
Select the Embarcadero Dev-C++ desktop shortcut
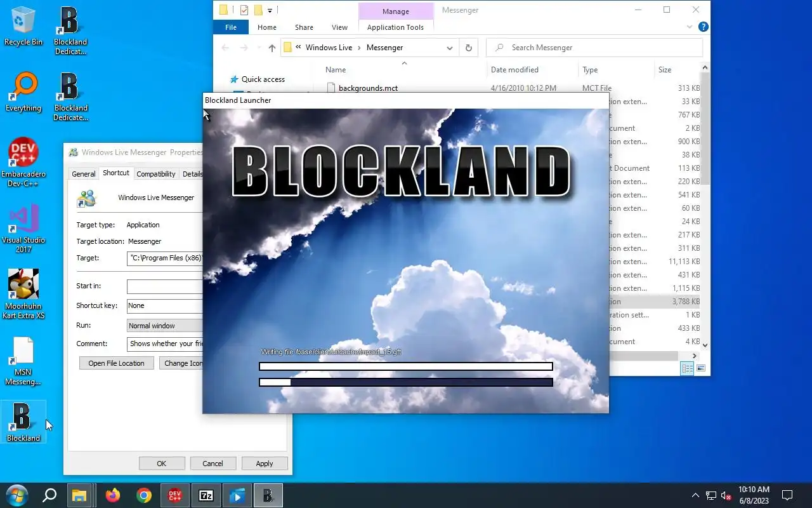pos(23,163)
